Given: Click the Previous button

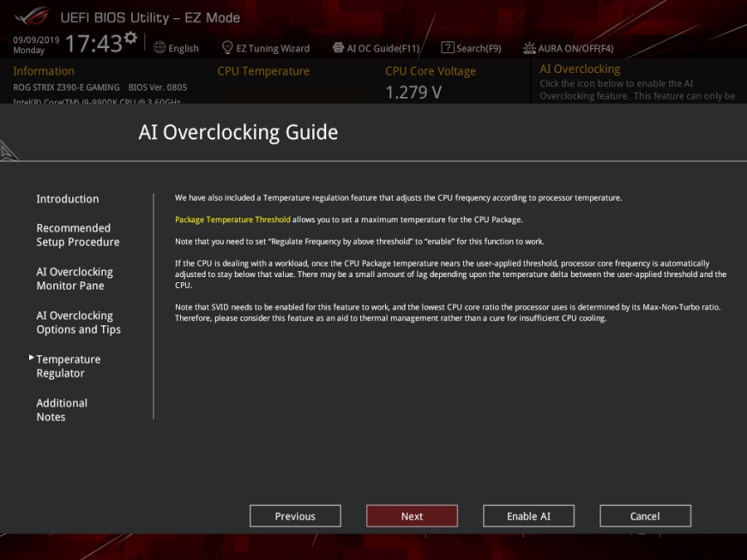Looking at the screenshot, I should point(295,516).
